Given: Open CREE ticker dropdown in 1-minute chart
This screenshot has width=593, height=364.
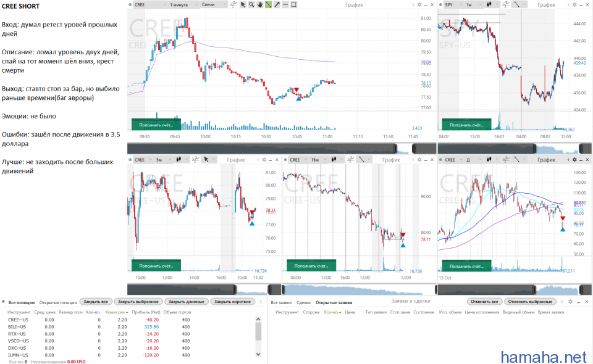Looking at the screenshot, I should [150, 4].
